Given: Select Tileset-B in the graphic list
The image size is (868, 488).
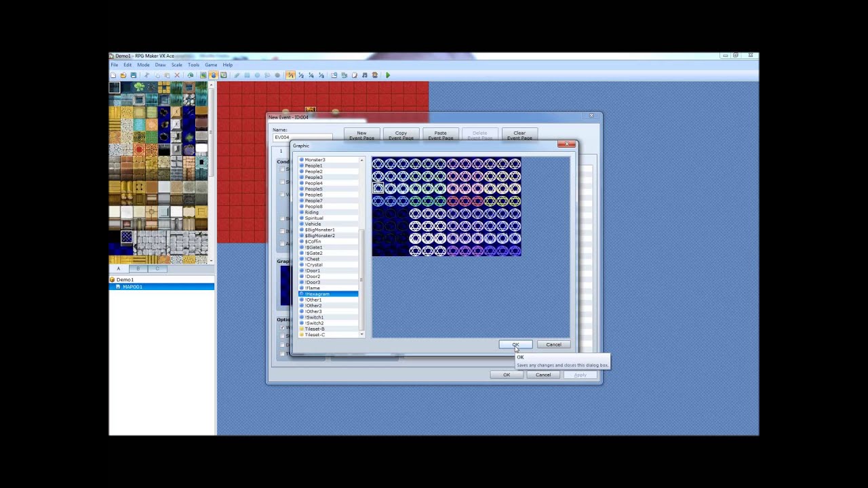Looking at the screenshot, I should click(x=329, y=329).
